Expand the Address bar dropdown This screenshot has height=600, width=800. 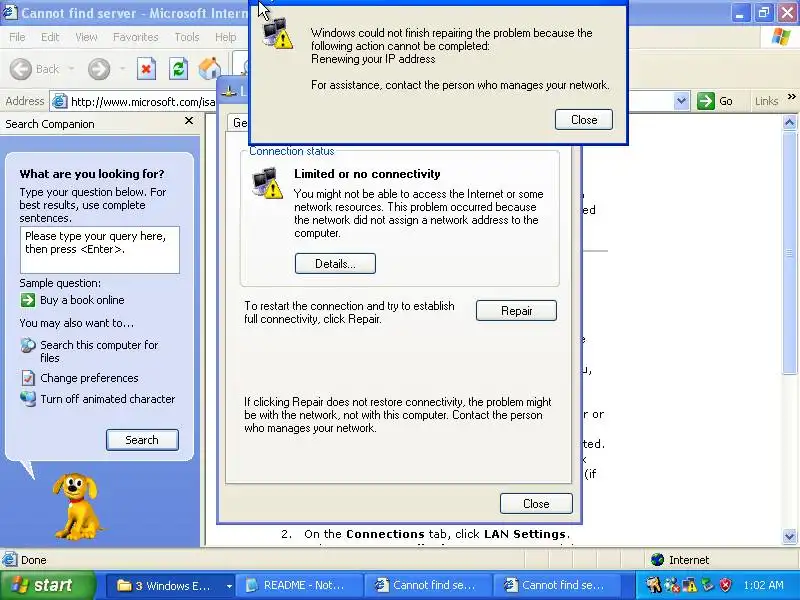(x=681, y=101)
